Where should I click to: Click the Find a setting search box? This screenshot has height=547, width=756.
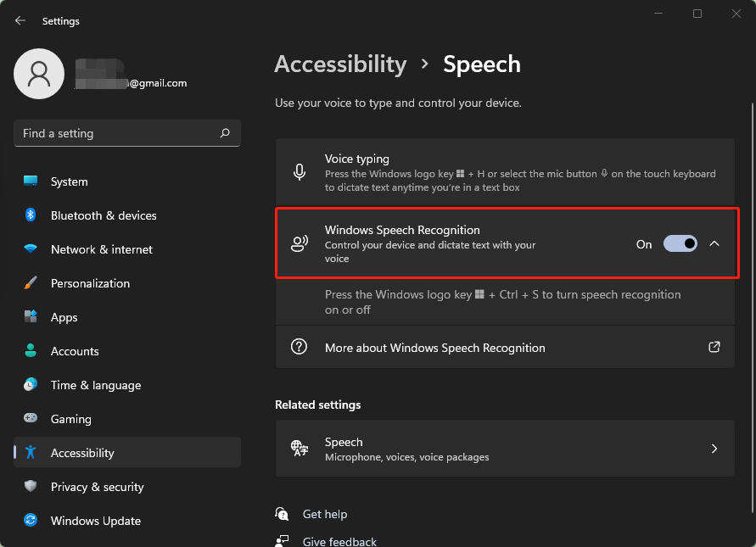119,133
